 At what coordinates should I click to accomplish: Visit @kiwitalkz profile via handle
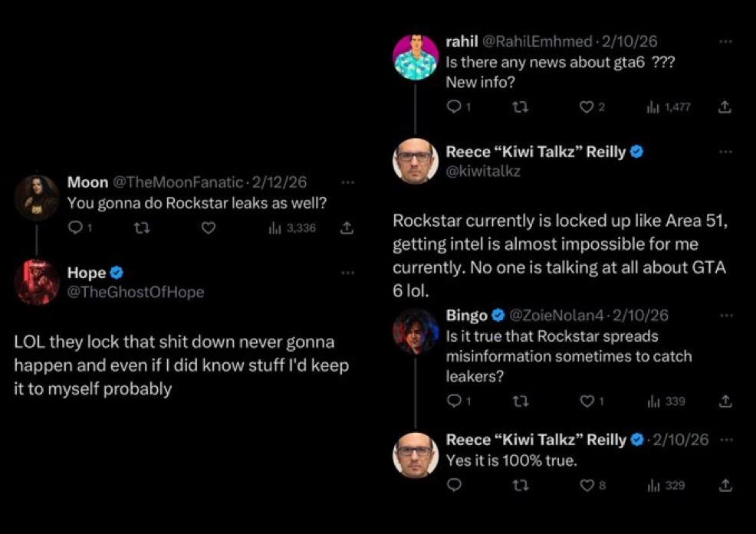tap(483, 171)
